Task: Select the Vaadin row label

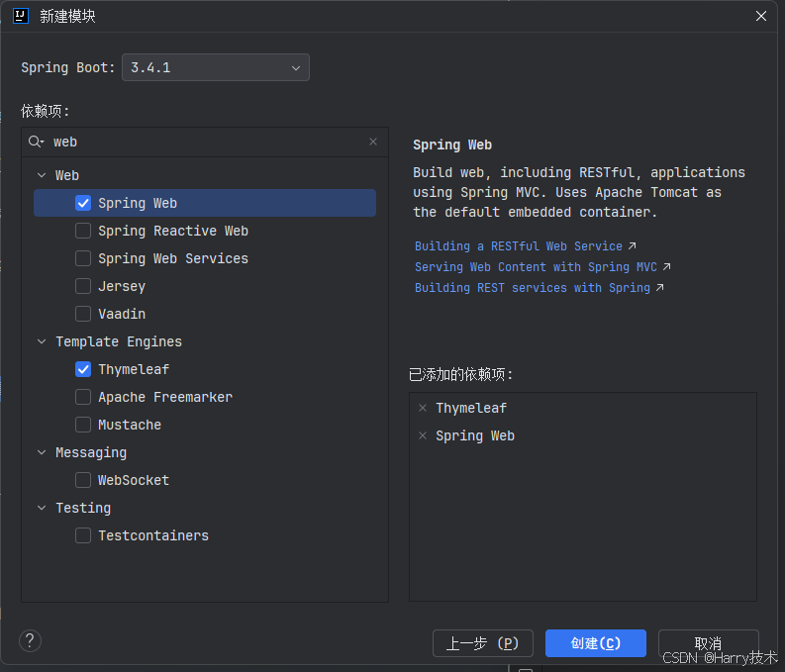Action: tap(122, 314)
